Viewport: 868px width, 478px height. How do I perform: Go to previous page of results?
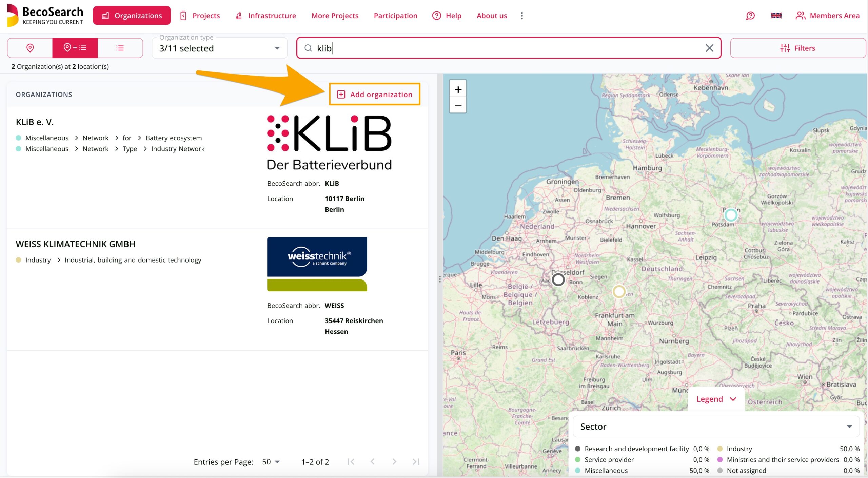click(373, 462)
